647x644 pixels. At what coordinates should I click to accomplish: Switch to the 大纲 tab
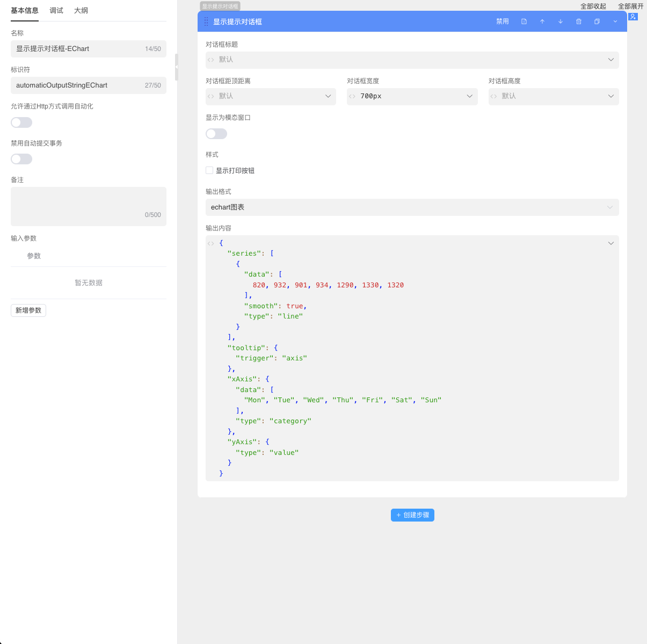tap(81, 11)
